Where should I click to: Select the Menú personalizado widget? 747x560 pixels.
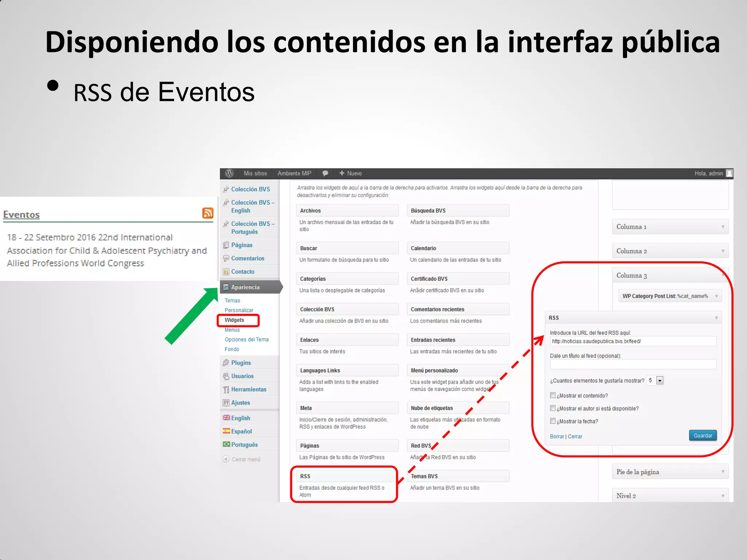[458, 370]
